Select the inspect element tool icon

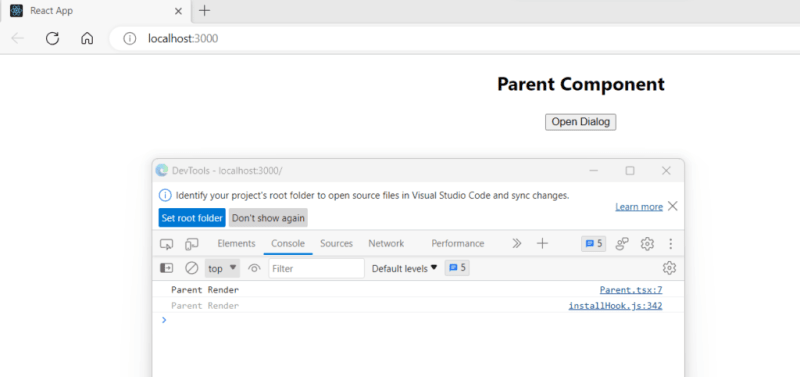[x=166, y=244]
